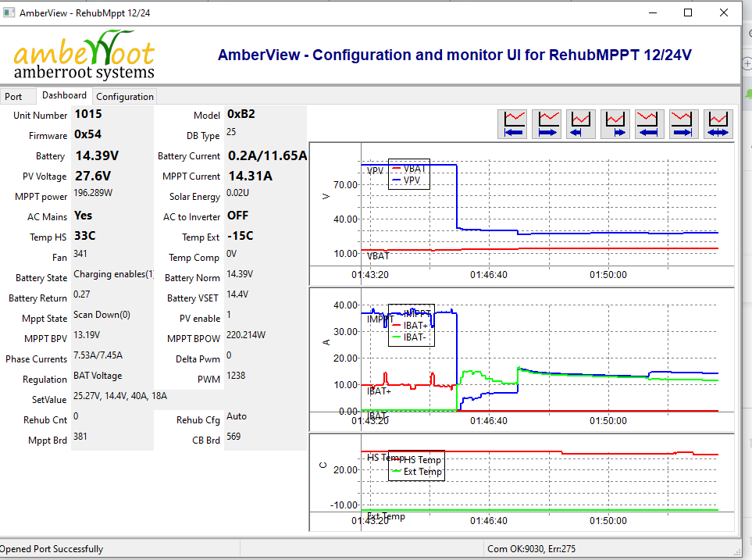The height and width of the screenshot is (560, 752).
Task: Click the Battery voltage value 14.39V
Action: point(97,155)
